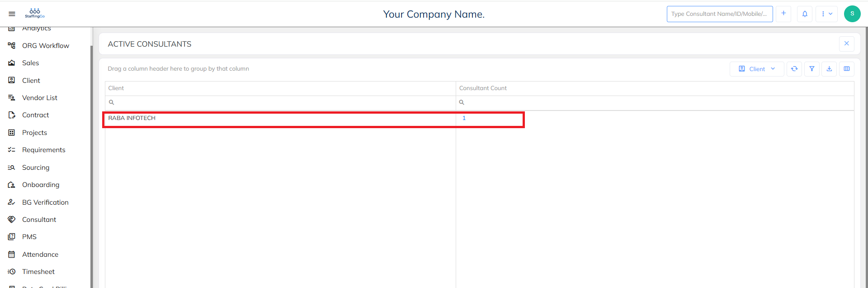This screenshot has height=288, width=868.
Task: Open the ORG Workflow menu item
Action: coord(45,46)
